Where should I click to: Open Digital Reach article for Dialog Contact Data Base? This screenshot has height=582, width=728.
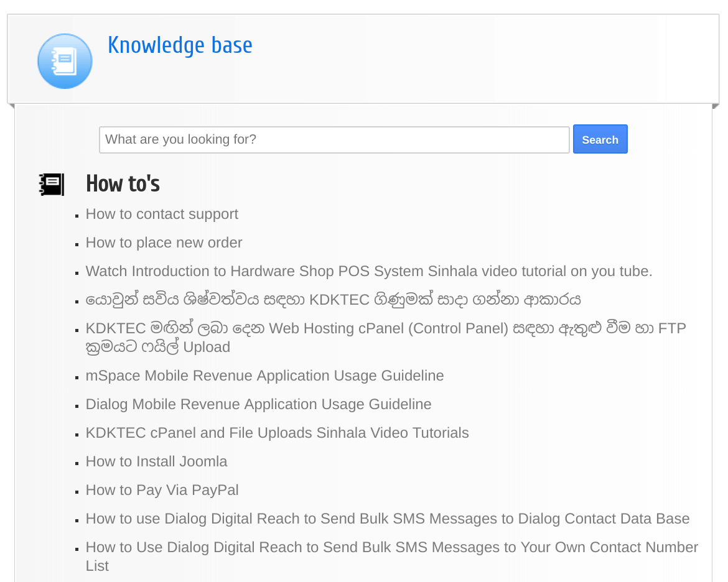click(388, 519)
